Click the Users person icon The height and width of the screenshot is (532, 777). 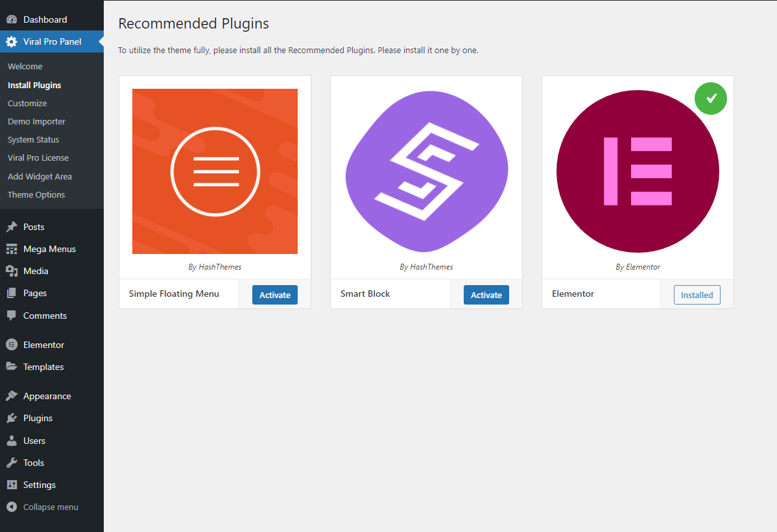tap(12, 441)
